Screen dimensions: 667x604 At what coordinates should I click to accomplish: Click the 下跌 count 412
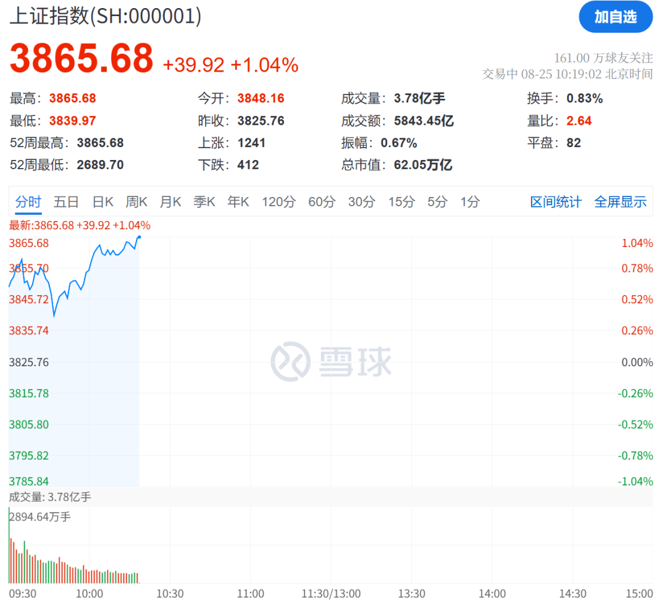(248, 165)
